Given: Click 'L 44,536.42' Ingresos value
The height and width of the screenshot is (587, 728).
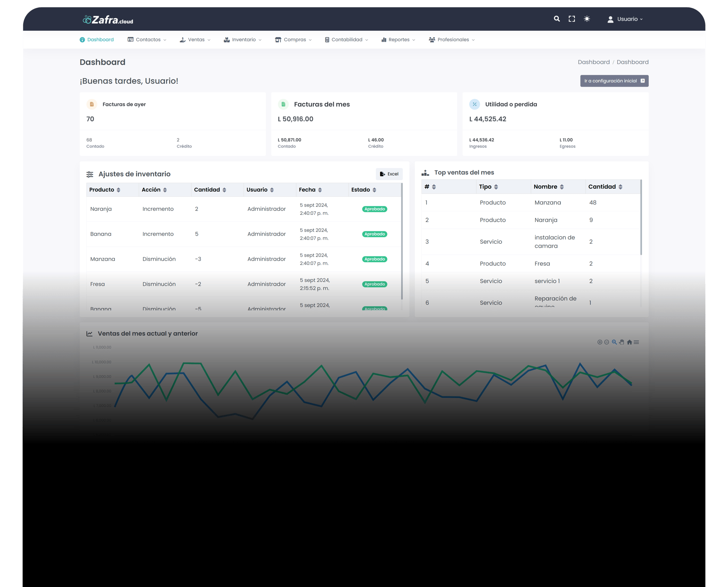Looking at the screenshot, I should coord(482,140).
